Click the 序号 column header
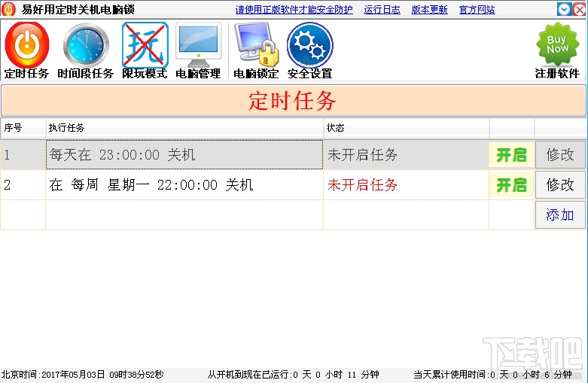This screenshot has width=588, height=383. [23, 128]
